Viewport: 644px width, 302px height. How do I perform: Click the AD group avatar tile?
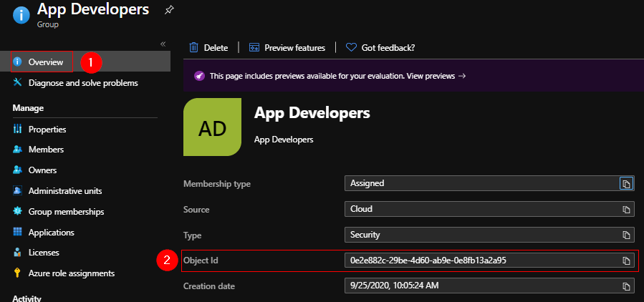[x=212, y=128]
